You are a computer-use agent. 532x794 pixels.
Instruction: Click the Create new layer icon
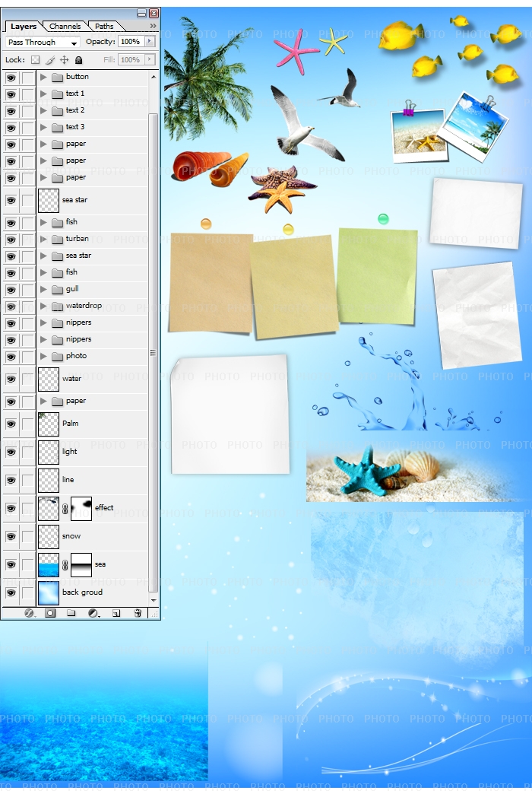coord(116,613)
